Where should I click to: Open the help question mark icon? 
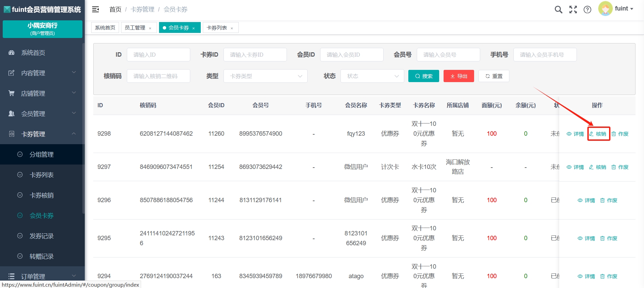[x=587, y=9]
